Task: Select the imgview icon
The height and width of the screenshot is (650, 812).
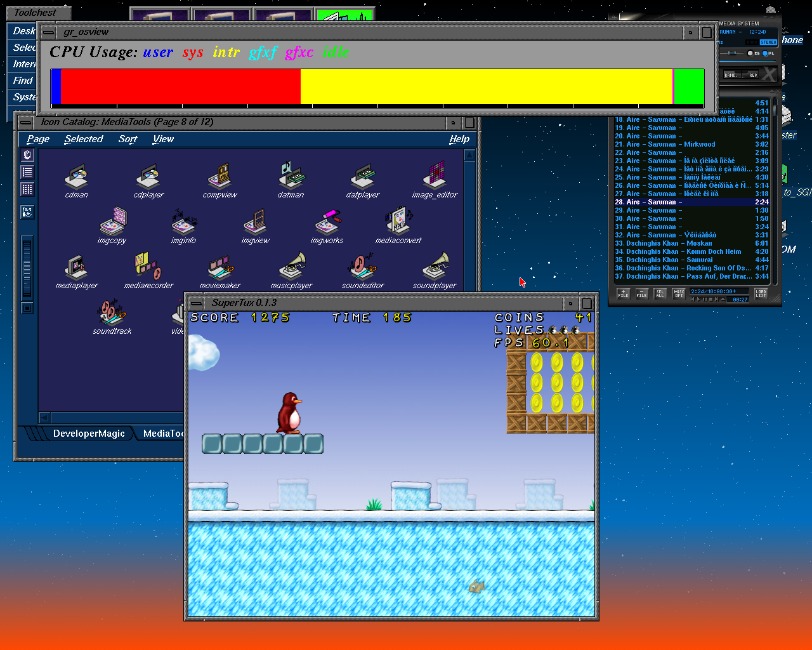Action: (x=255, y=227)
